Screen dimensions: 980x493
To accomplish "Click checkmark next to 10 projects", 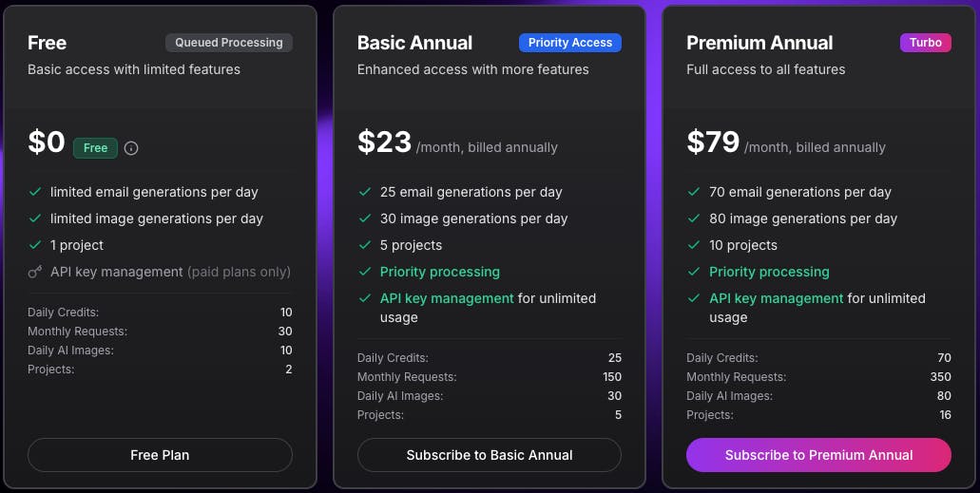I will click(694, 245).
